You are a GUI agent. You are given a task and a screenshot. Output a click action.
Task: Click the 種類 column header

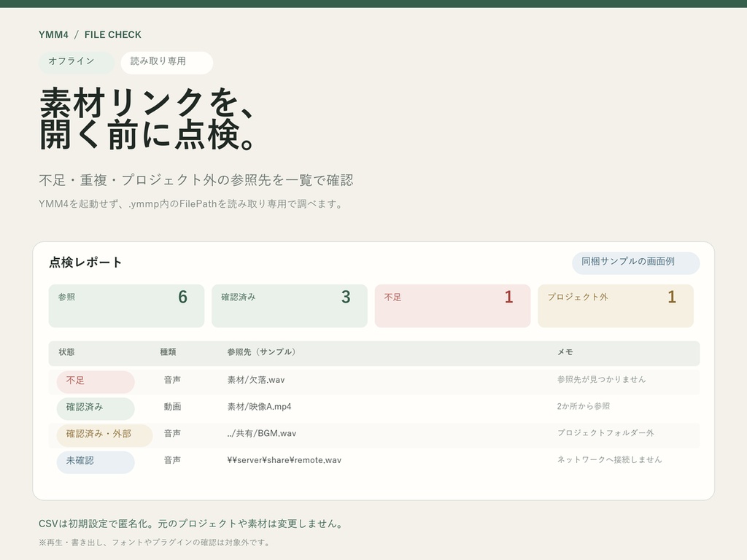coord(169,352)
